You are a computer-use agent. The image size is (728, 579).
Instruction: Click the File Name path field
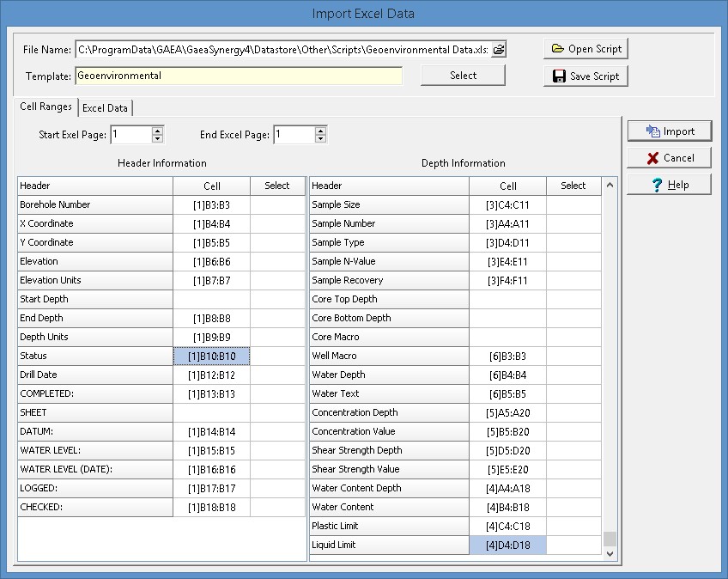coord(282,50)
